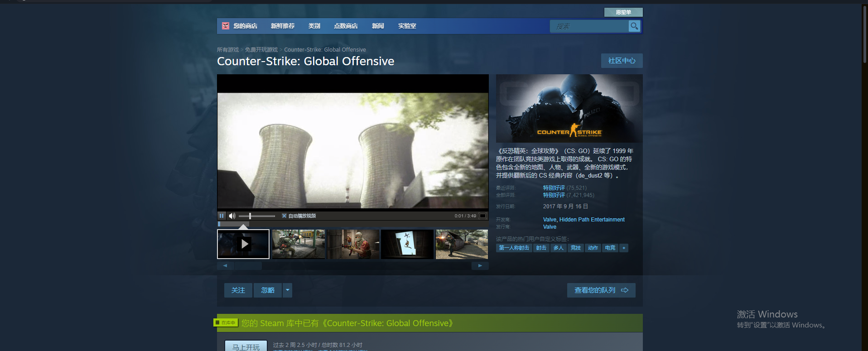Open the second screenshot thumbnail of soldiers firing

[299, 244]
